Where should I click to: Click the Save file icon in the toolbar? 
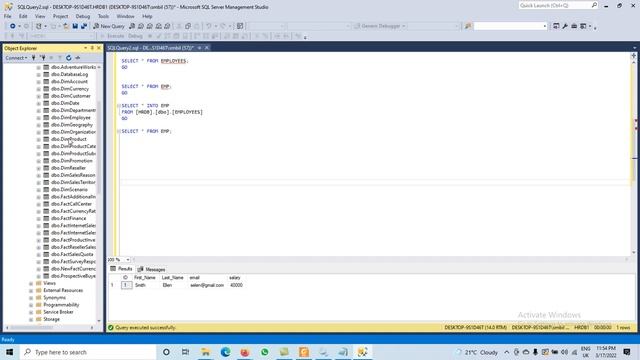(75, 26)
